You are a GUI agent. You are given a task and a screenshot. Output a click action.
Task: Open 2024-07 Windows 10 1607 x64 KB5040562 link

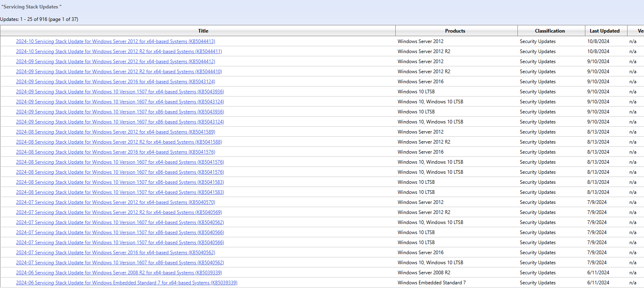tap(120, 222)
